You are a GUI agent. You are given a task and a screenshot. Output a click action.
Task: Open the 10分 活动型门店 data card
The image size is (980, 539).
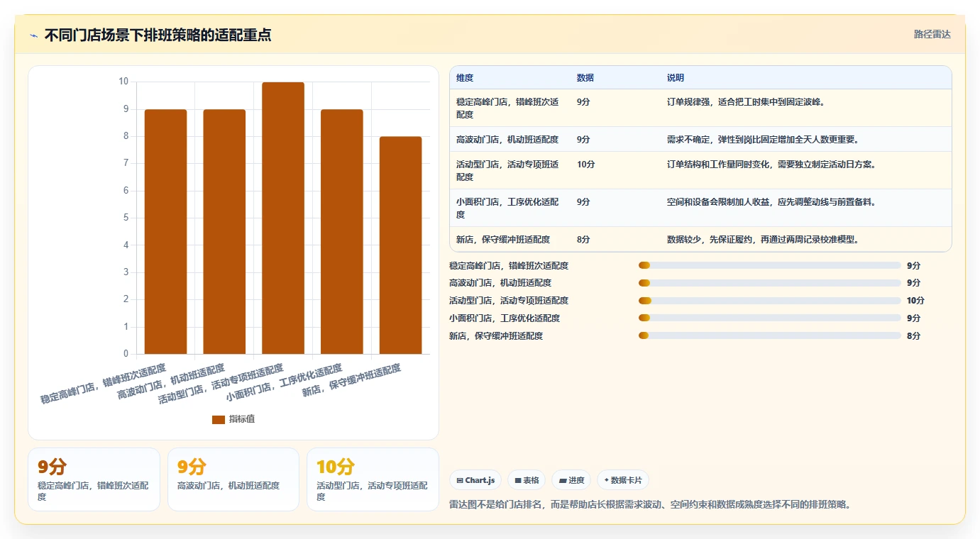click(x=373, y=479)
